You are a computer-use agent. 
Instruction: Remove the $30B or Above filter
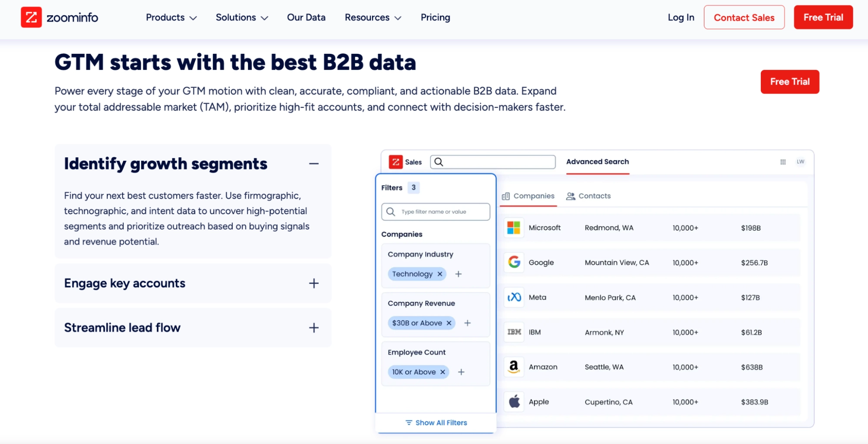tap(449, 323)
